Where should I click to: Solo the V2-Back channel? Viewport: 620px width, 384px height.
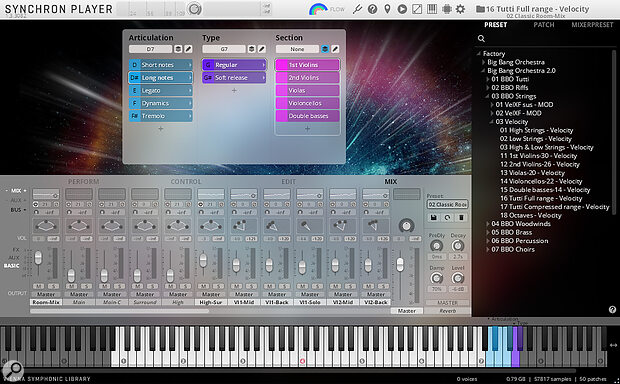[383, 286]
